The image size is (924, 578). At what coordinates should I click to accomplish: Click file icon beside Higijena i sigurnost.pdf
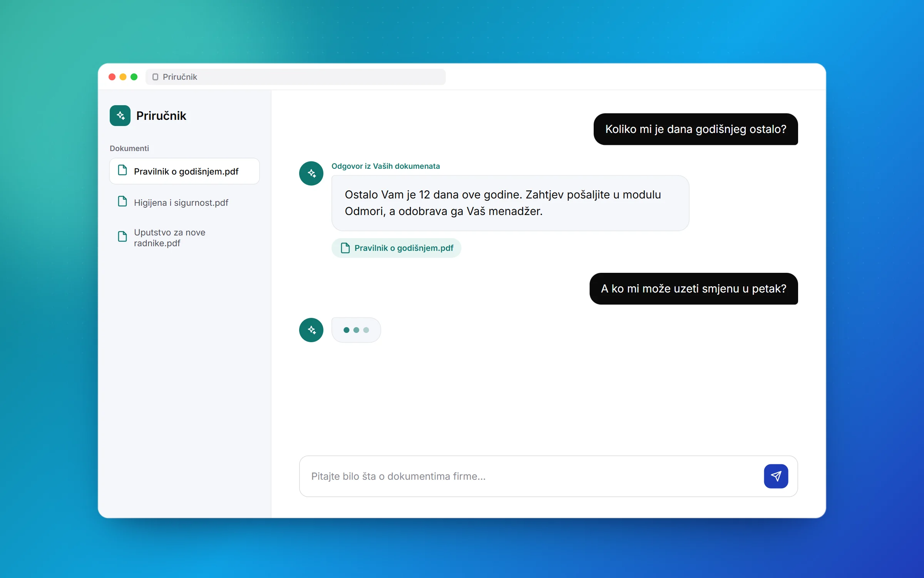[x=122, y=202]
